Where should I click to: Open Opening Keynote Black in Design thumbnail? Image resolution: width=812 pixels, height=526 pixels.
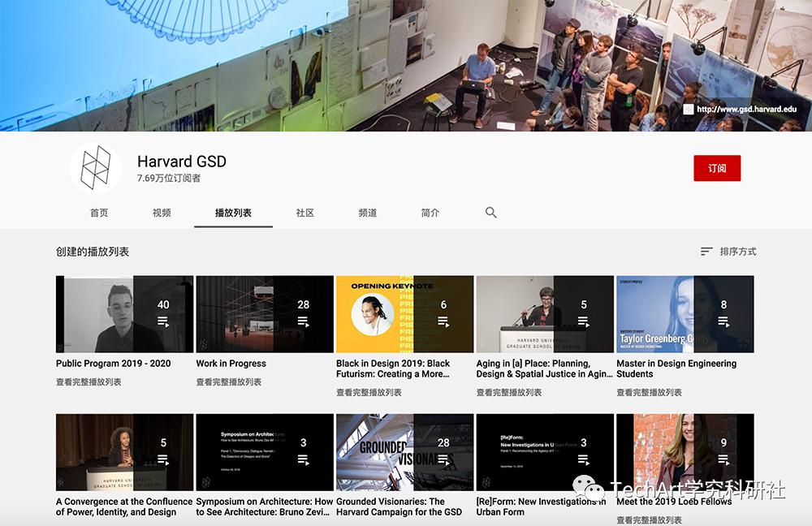tap(404, 314)
